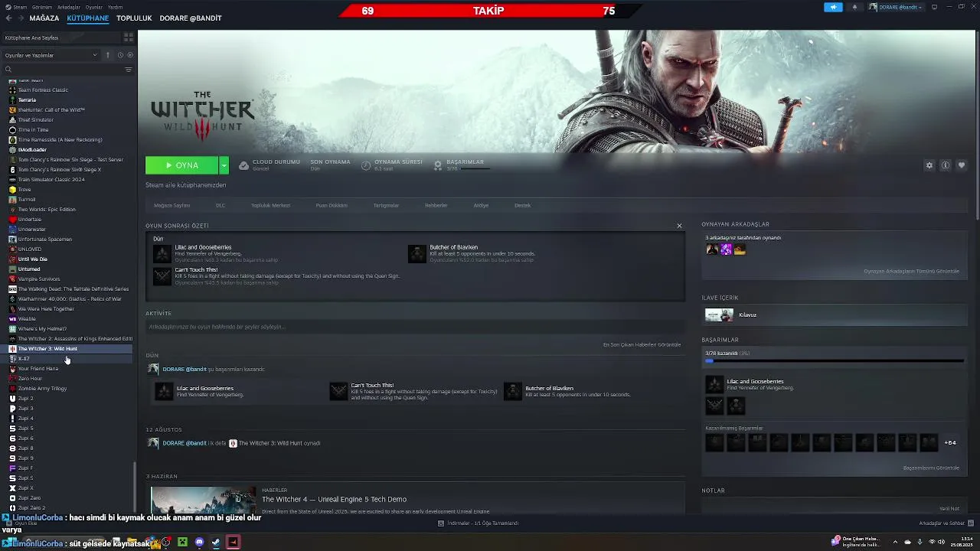980x551 pixels.
Task: Select Undertale in the library list
Action: coord(30,219)
